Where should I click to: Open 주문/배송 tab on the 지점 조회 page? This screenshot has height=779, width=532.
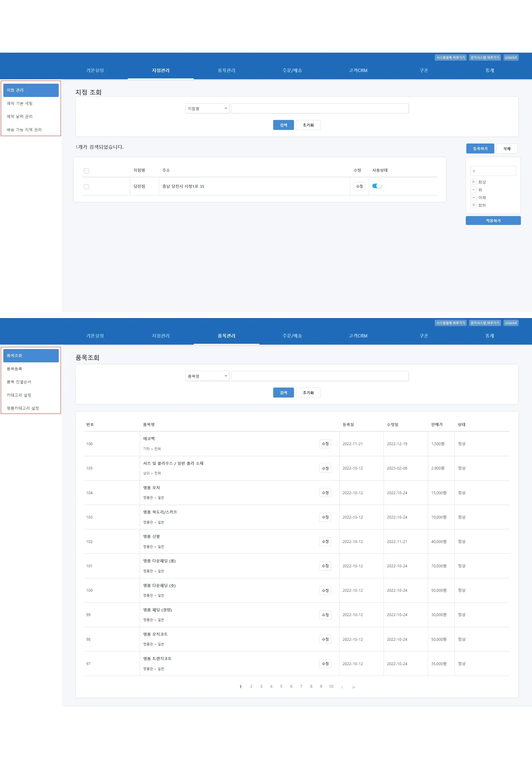point(292,70)
